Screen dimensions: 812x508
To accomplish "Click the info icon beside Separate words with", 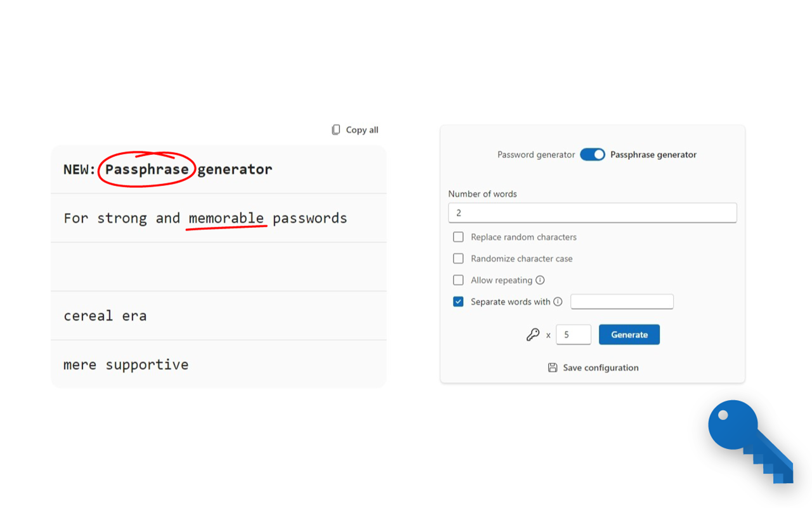I will coord(558,302).
